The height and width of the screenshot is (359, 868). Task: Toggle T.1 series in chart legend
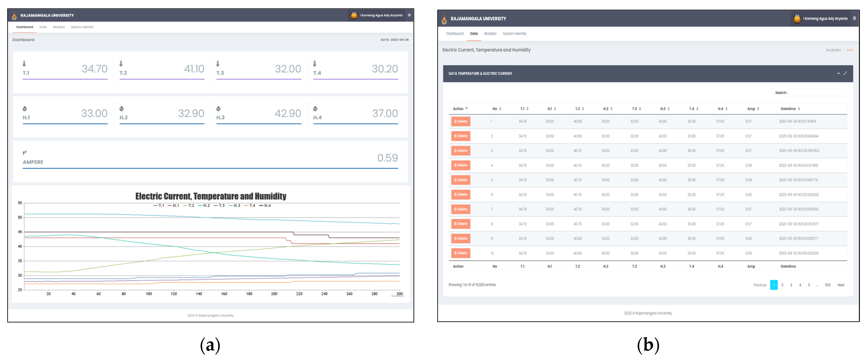(159, 206)
